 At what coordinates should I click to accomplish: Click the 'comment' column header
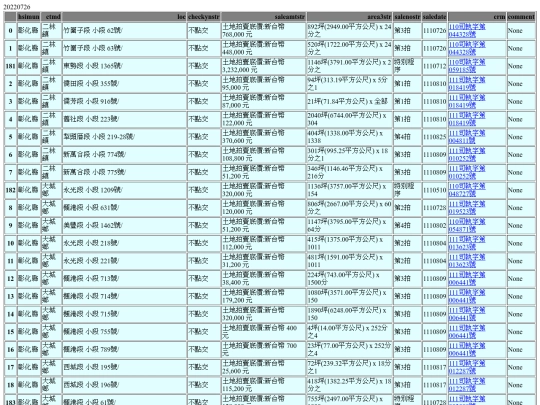pos(521,17)
